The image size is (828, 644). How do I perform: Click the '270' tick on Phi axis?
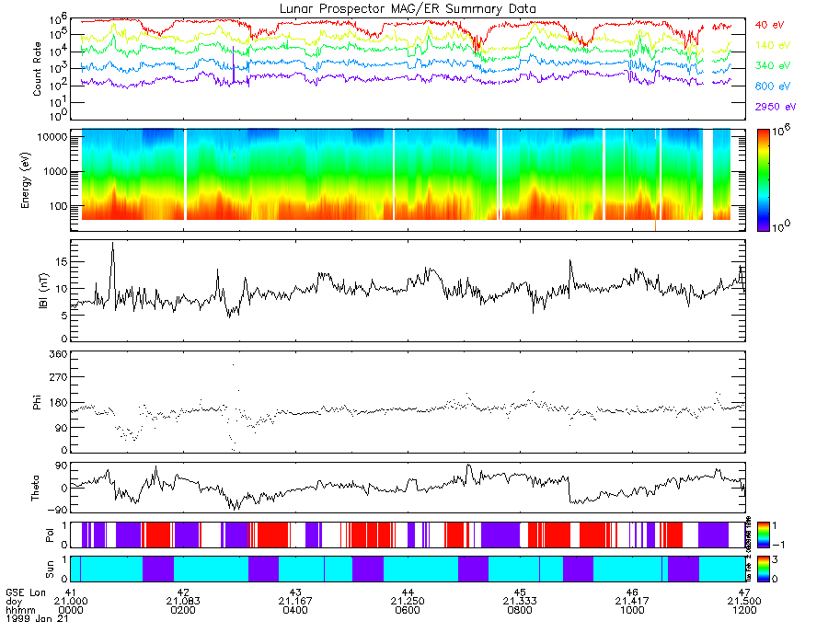(59, 377)
